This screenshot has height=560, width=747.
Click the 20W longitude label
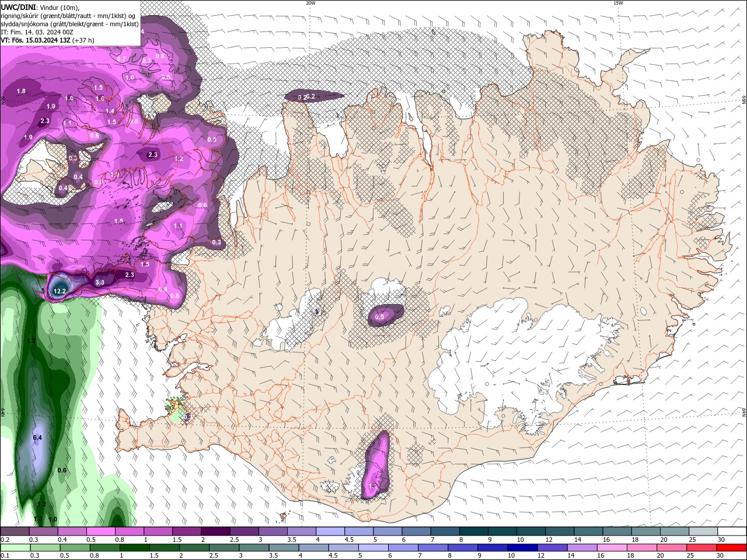click(310, 3)
